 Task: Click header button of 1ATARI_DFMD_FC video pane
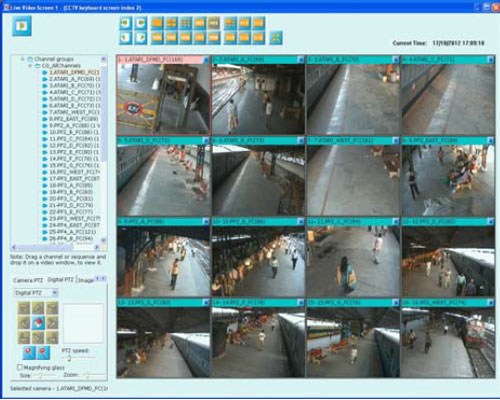click(206, 60)
